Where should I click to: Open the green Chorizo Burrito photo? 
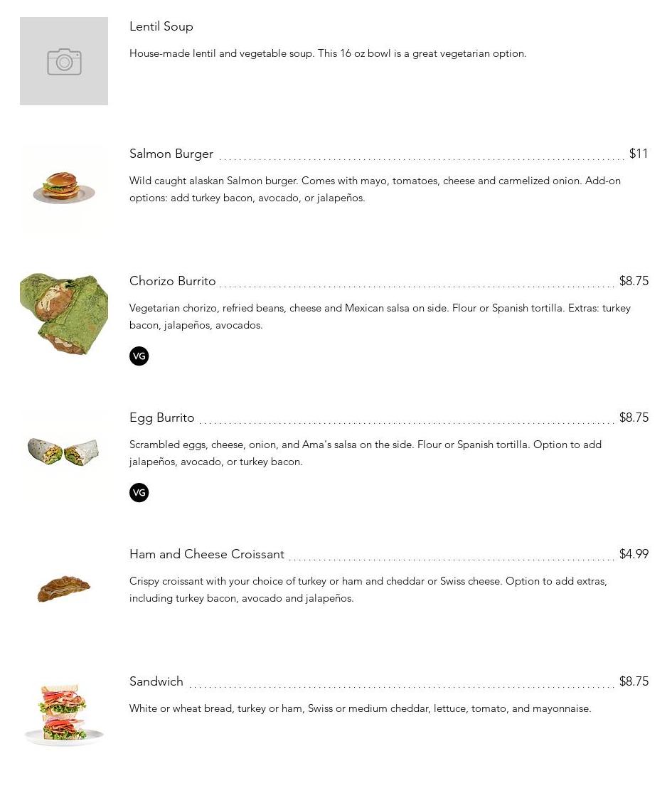(x=64, y=314)
